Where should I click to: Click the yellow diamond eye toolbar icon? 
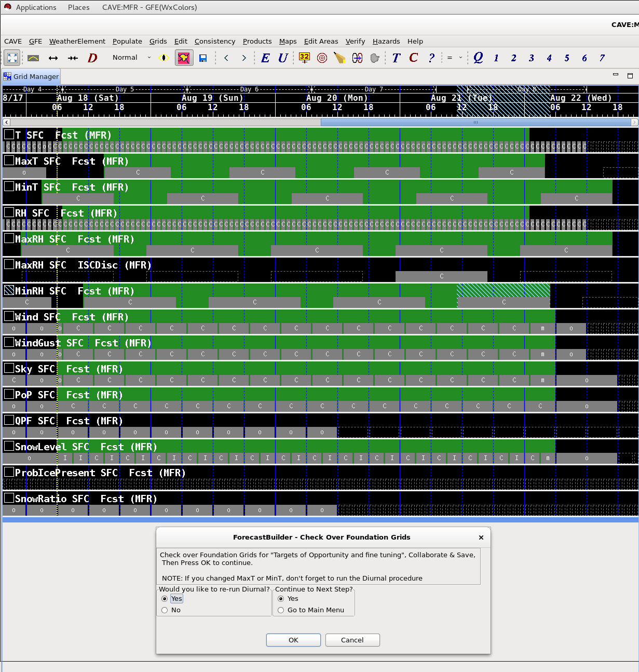pyautogui.click(x=164, y=58)
